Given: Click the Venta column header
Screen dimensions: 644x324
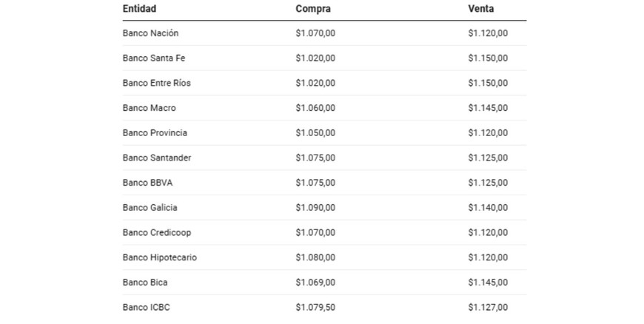Looking at the screenshot, I should coord(481,9).
